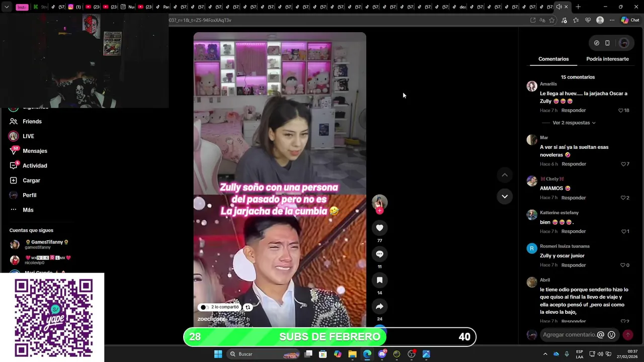Reply to Amarilis comment

tap(574, 110)
